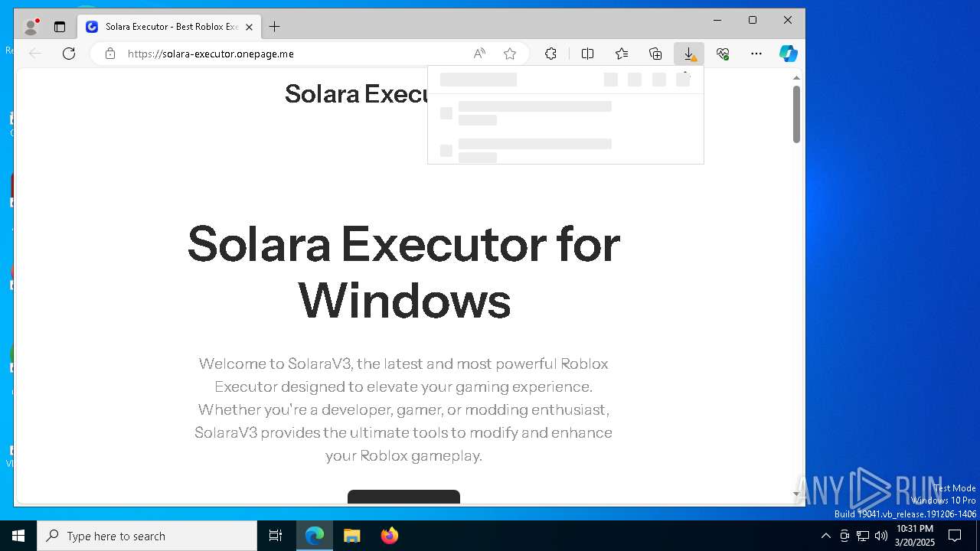Open the Edge profile icon
980x551 pixels.
[31, 27]
